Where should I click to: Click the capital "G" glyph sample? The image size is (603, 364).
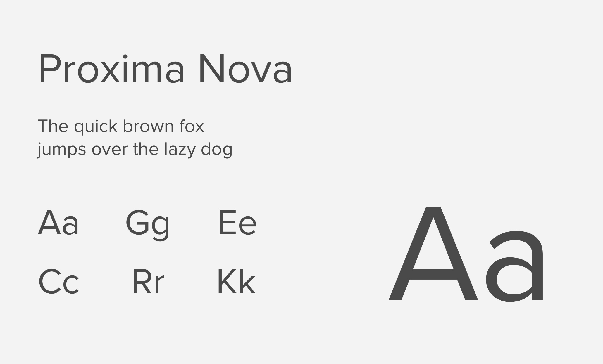pos(137,222)
